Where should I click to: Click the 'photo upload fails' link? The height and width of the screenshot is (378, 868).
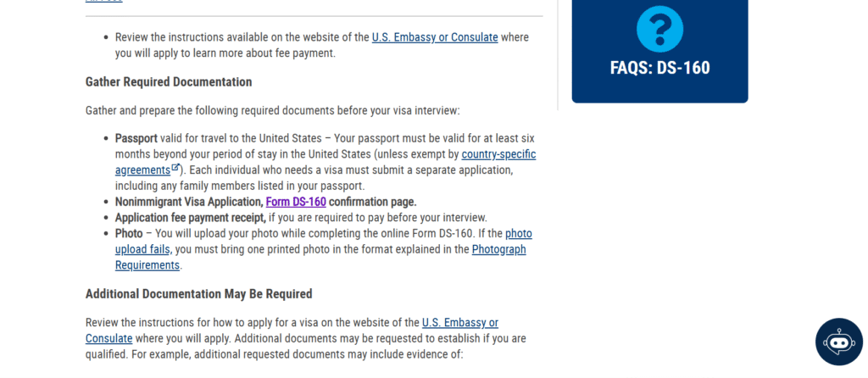point(143,248)
